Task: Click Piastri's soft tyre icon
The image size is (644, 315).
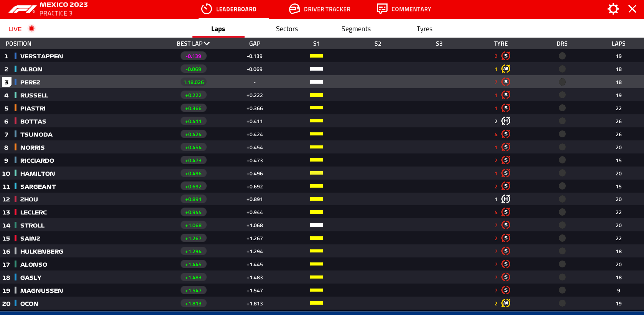Action: point(506,108)
